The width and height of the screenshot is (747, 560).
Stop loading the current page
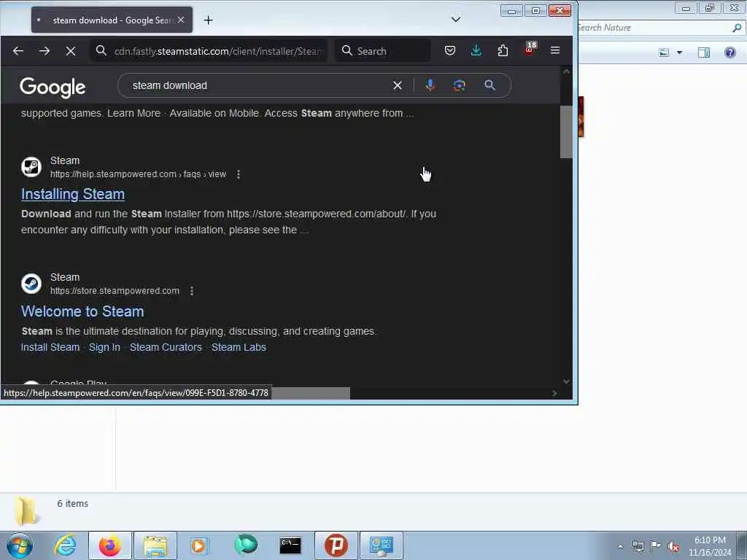pos(71,50)
